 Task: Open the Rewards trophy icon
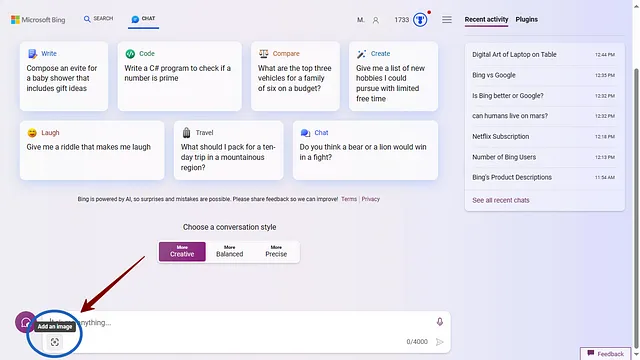tap(420, 20)
